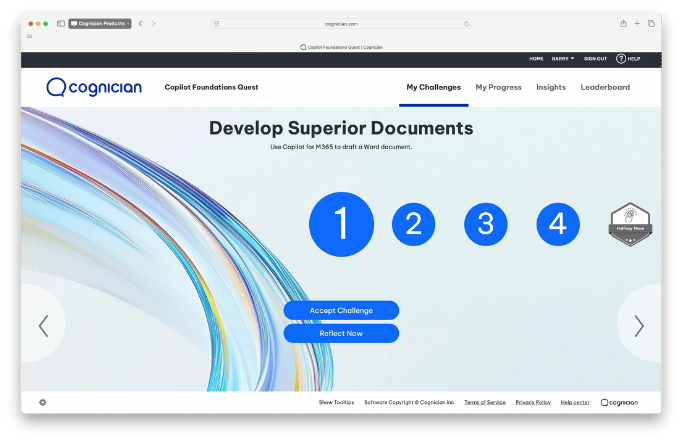Click the settings gear icon in the footer
This screenshot has width=682, height=441.
[43, 402]
